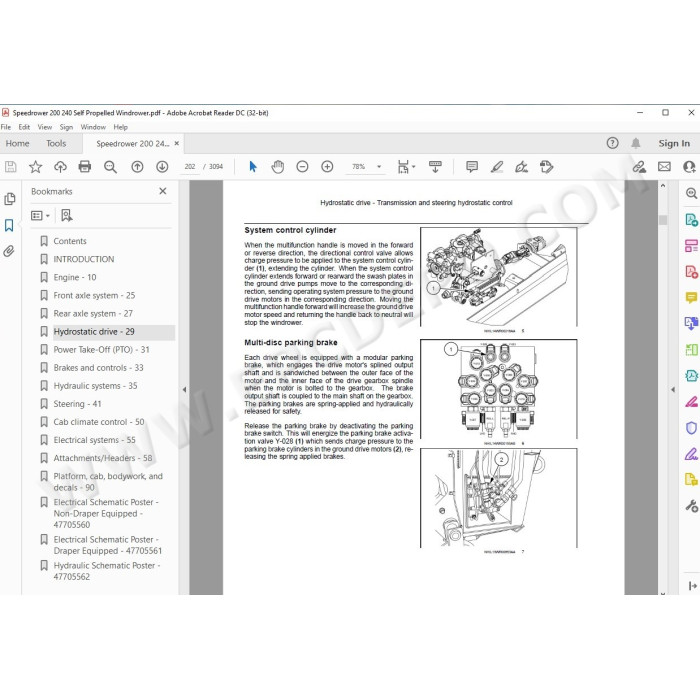The image size is (700, 700).
Task: Click Find current bookmark icon
Action: coord(67,216)
